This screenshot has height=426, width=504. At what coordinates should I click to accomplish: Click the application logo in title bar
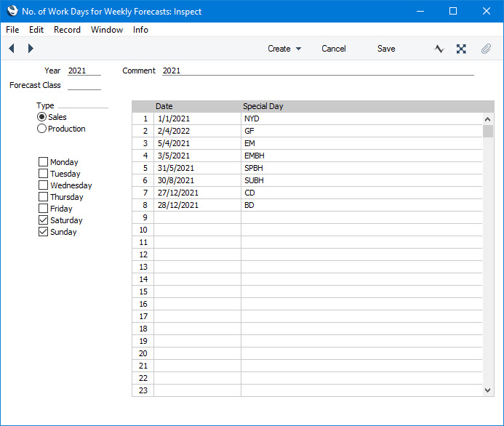12,11
